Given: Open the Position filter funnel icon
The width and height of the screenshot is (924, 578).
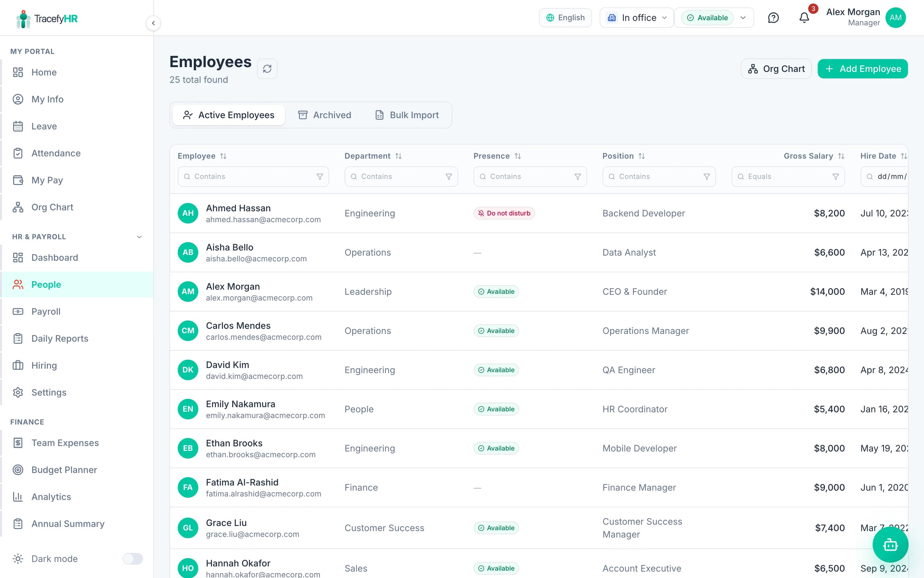Looking at the screenshot, I should (706, 177).
